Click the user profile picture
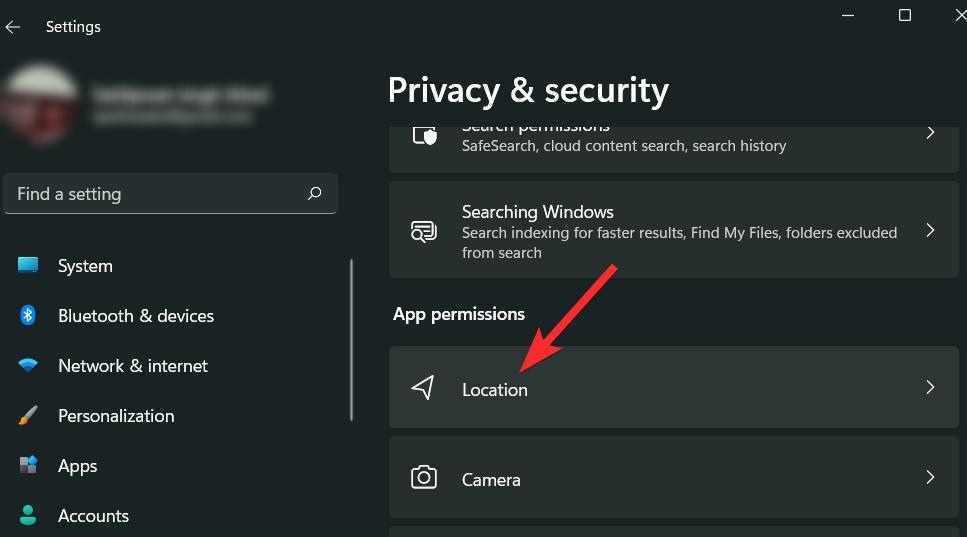Viewport: 967px width, 537px height. 40,105
